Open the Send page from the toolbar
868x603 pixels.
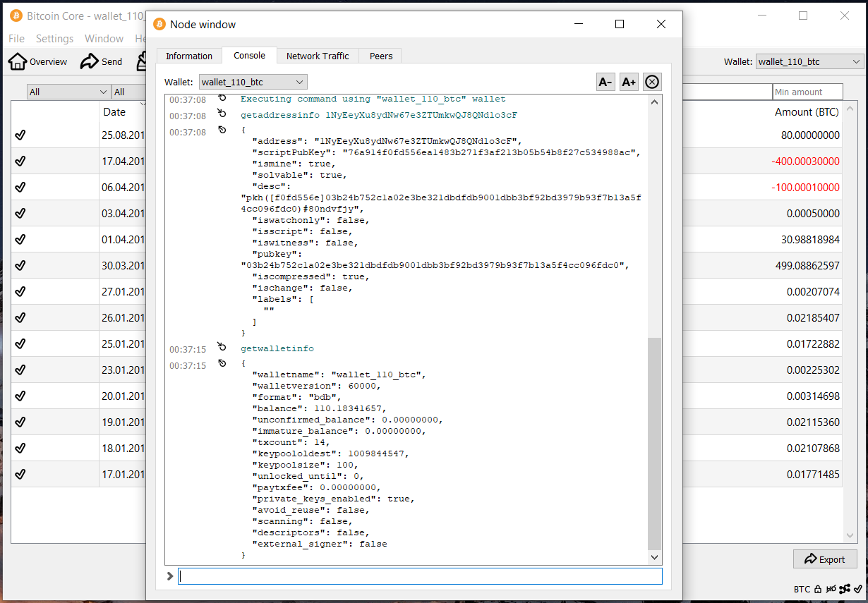point(102,62)
